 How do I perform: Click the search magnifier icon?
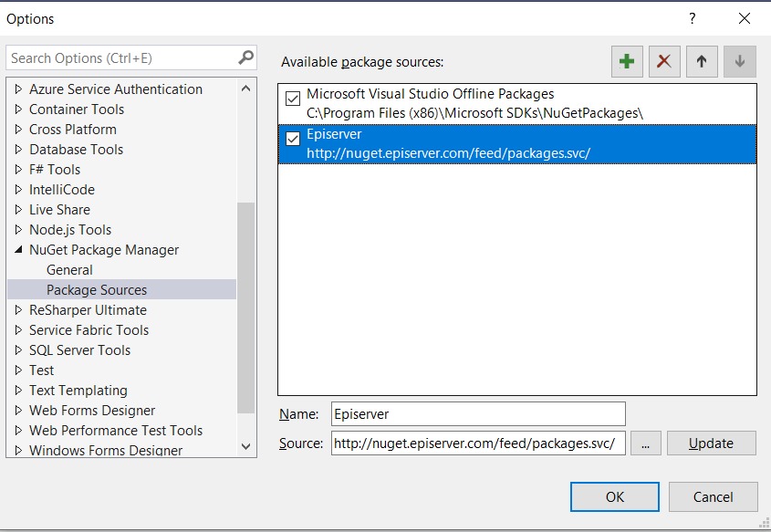pos(245,57)
